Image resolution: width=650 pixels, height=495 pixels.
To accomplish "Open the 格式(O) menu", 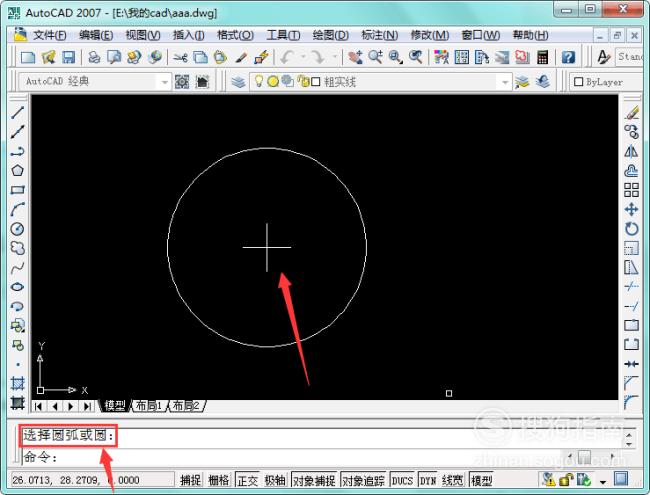I will pyautogui.click(x=235, y=35).
